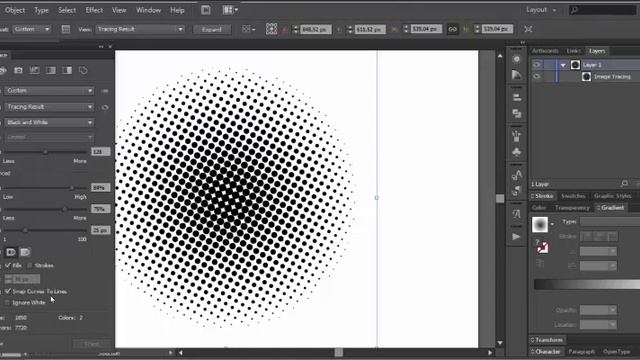
Task: Open the Actions play icon in dock
Action: tap(517, 237)
